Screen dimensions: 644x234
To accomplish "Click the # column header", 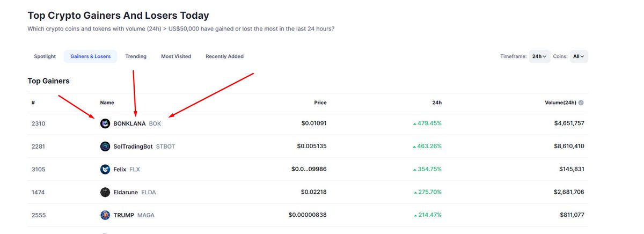I will pyautogui.click(x=33, y=103).
